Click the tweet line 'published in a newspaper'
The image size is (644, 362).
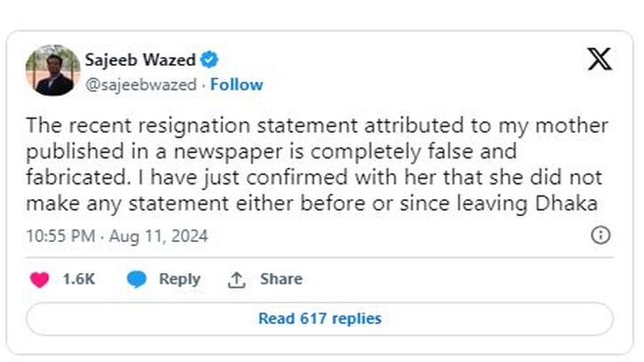coord(272,151)
